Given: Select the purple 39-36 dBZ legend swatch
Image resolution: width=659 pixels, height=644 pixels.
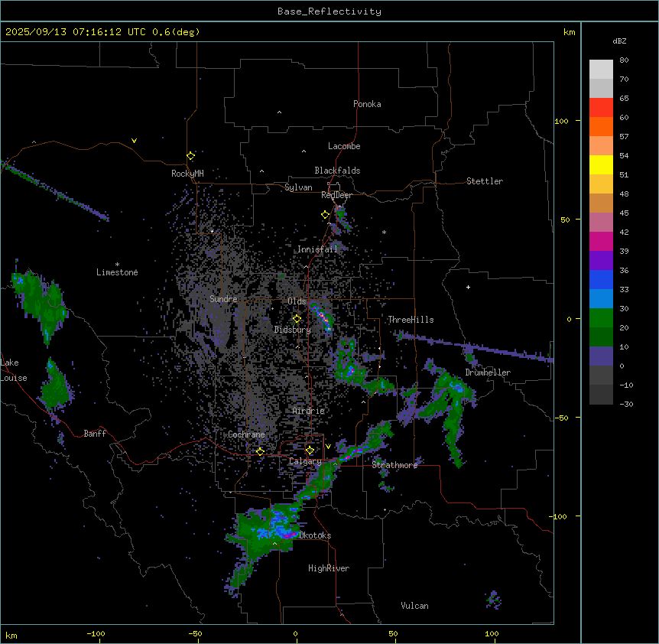Looking at the screenshot, I should coord(601,261).
